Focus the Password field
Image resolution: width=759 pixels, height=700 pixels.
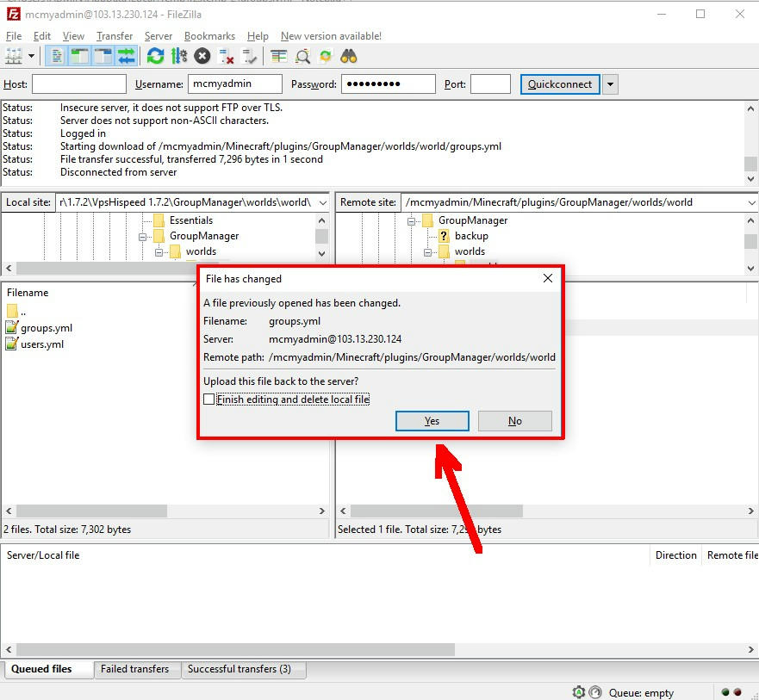click(x=389, y=84)
